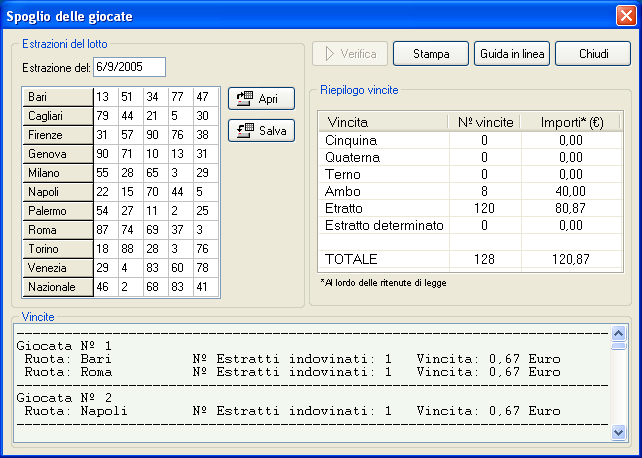Click the 80,87 Etratto amount cell
This screenshot has height=458, width=642.
[x=572, y=208]
